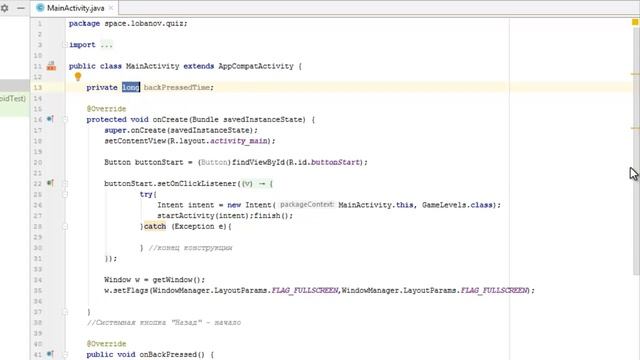Click the gray comment on line 30
Screen dimensions: 640x360
[x=190, y=248]
